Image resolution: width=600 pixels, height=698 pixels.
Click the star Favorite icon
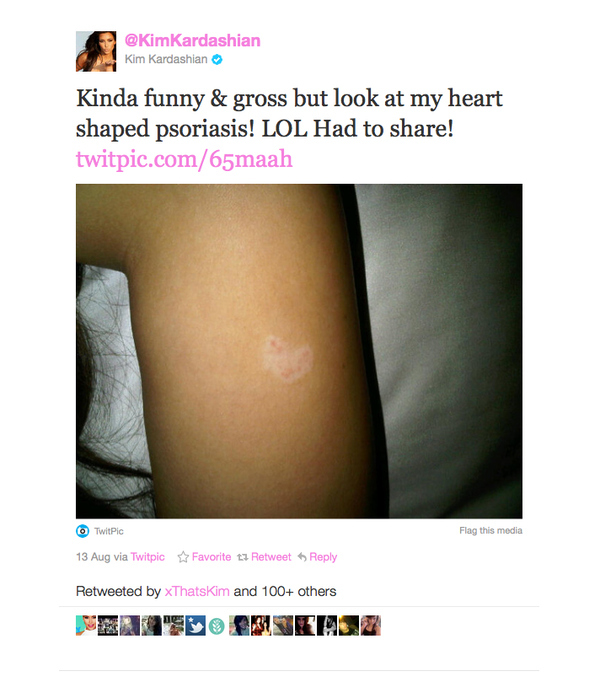click(x=183, y=557)
